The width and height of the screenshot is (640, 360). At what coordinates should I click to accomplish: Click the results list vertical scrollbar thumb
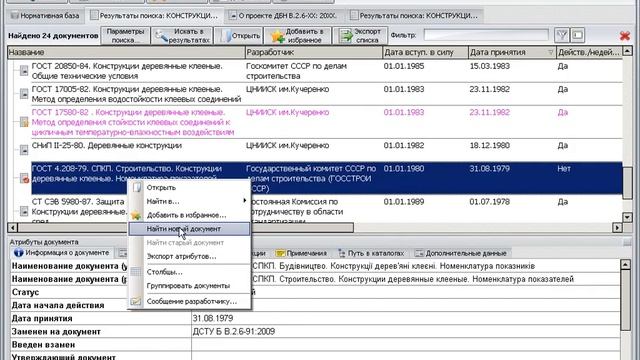pos(627,183)
